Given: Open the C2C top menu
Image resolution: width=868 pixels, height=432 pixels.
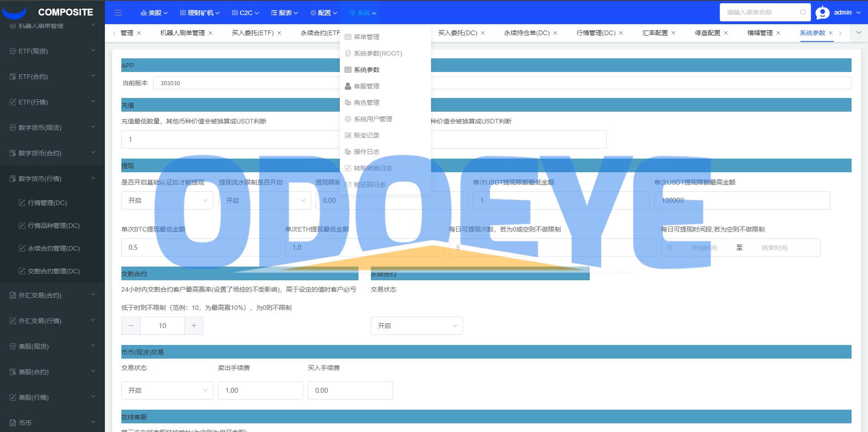Looking at the screenshot, I should [245, 13].
